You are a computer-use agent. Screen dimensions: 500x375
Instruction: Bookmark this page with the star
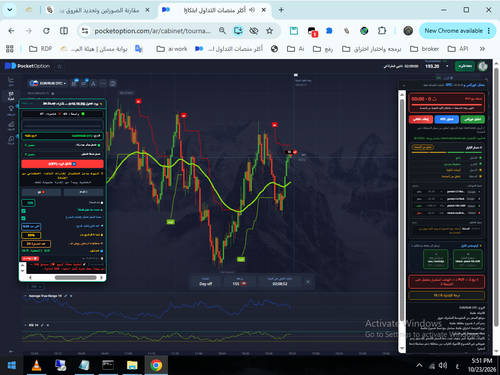point(269,31)
